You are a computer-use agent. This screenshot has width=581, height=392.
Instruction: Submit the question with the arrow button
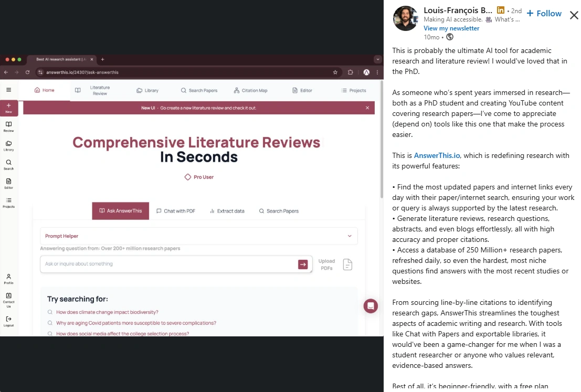[303, 264]
